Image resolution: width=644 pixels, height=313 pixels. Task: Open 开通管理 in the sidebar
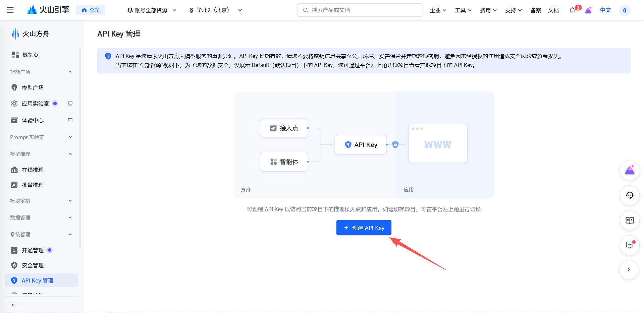point(33,250)
